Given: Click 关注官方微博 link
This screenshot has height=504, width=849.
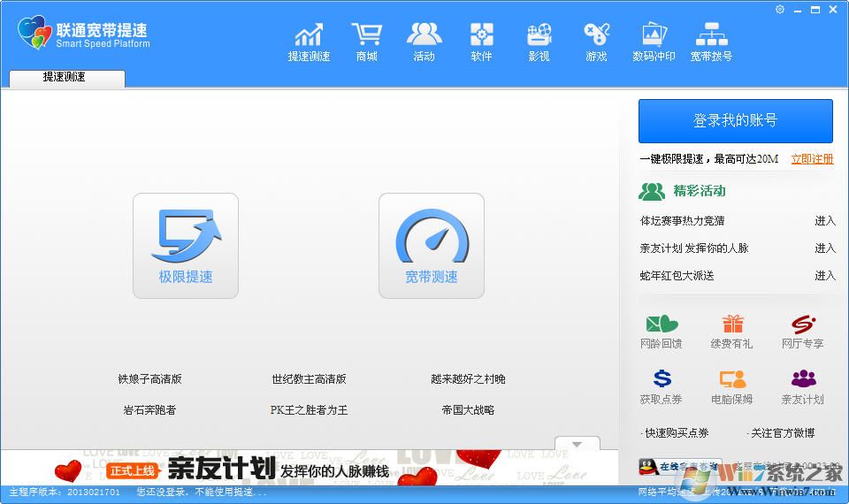Looking at the screenshot, I should 783,433.
